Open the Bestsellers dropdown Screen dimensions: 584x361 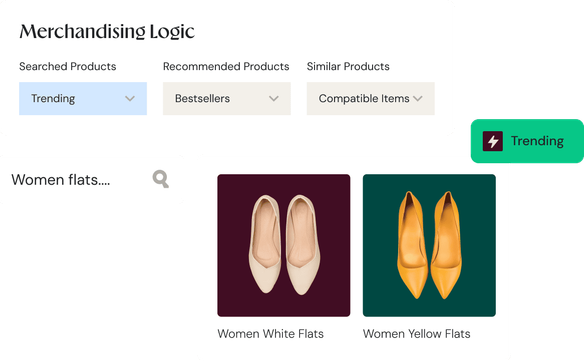tap(226, 98)
